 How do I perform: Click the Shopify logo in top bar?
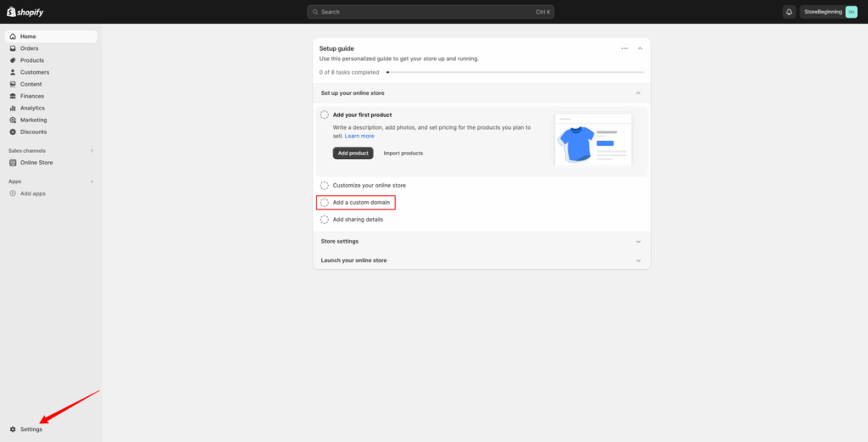[x=26, y=12]
